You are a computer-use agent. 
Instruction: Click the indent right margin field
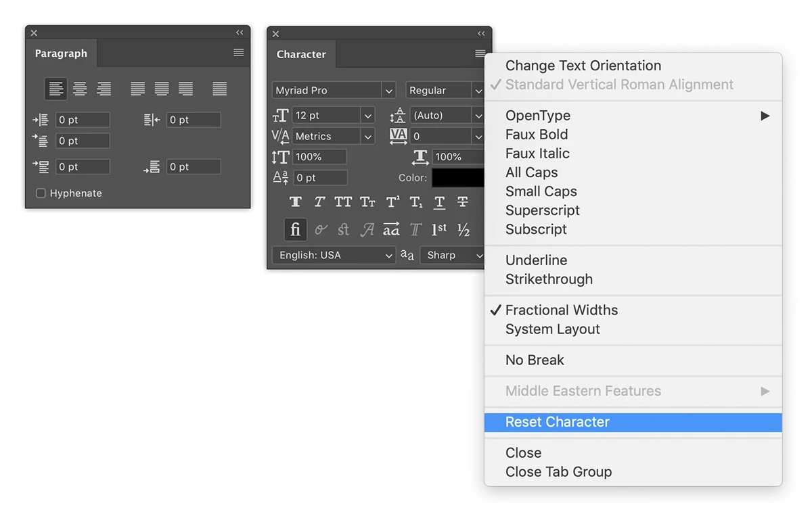pyautogui.click(x=194, y=120)
